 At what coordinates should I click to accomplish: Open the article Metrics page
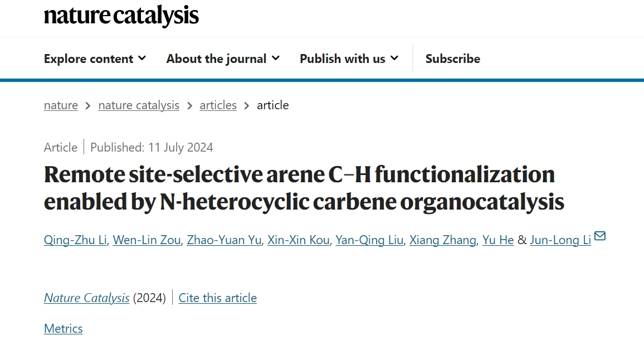(63, 329)
